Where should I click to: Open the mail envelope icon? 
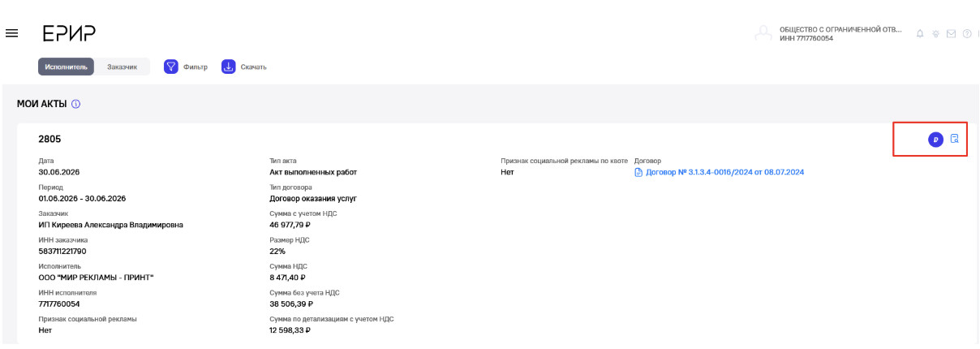[951, 33]
